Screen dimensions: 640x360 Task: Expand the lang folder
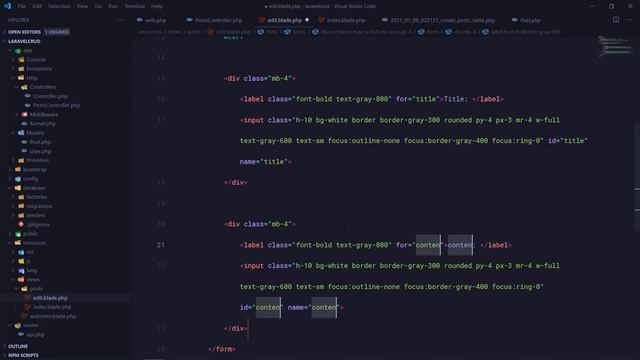(31, 270)
